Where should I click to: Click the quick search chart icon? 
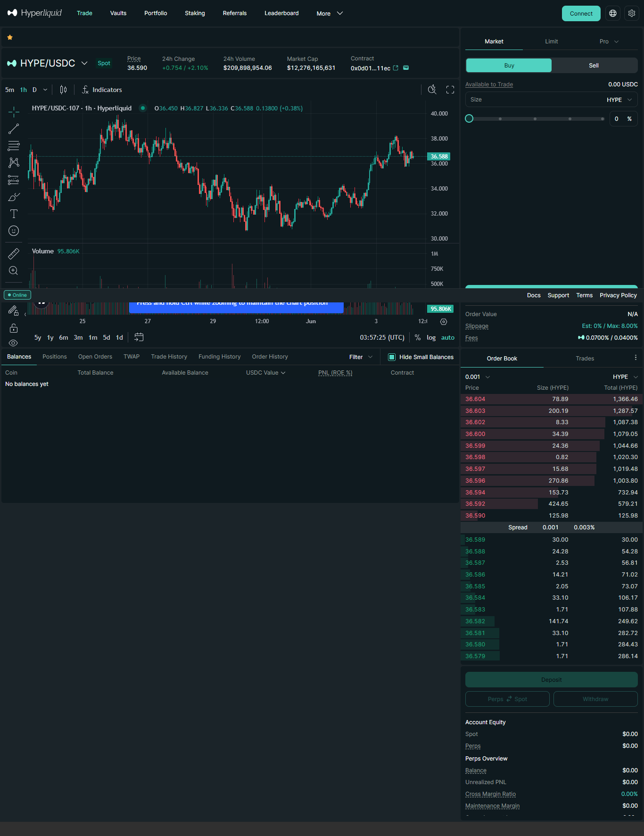(x=432, y=90)
